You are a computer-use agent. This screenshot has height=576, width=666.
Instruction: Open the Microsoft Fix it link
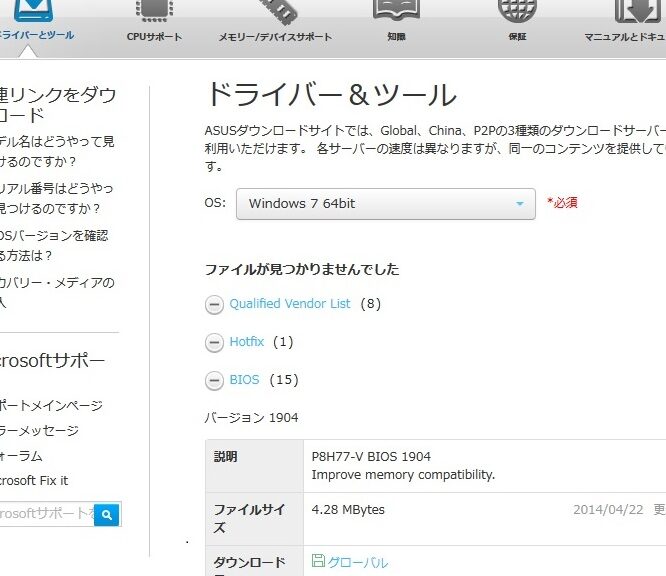(34, 481)
